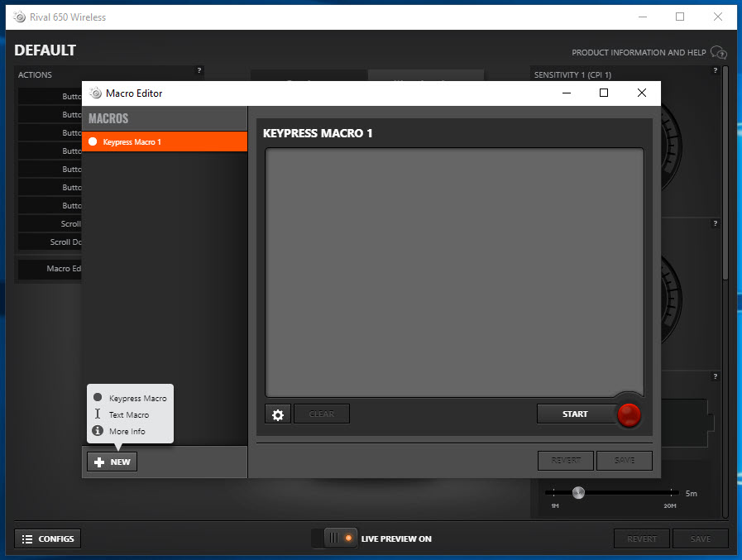Click the white dot beside Keypress Macro 1
742x560 pixels.
[x=93, y=141]
